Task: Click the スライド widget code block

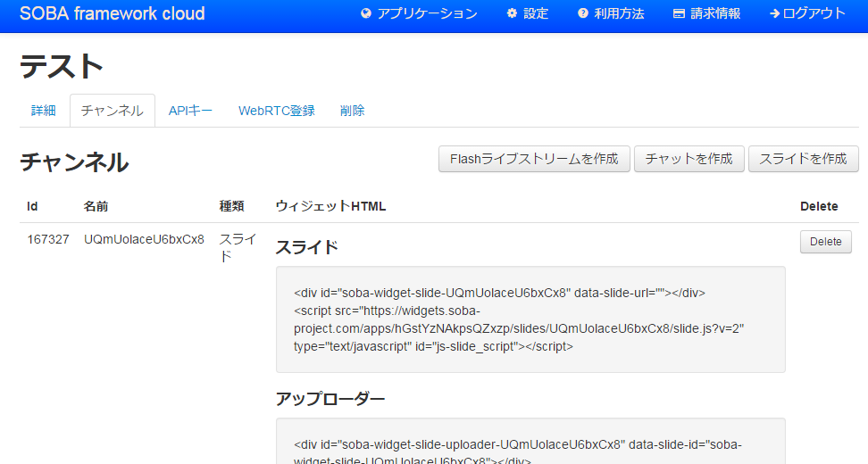Action: point(530,319)
